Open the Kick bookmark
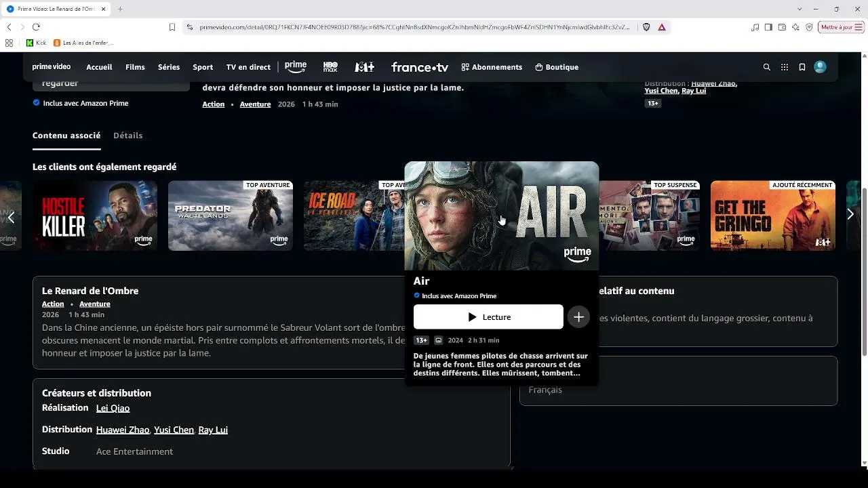The width and height of the screenshot is (868, 488). [36, 43]
